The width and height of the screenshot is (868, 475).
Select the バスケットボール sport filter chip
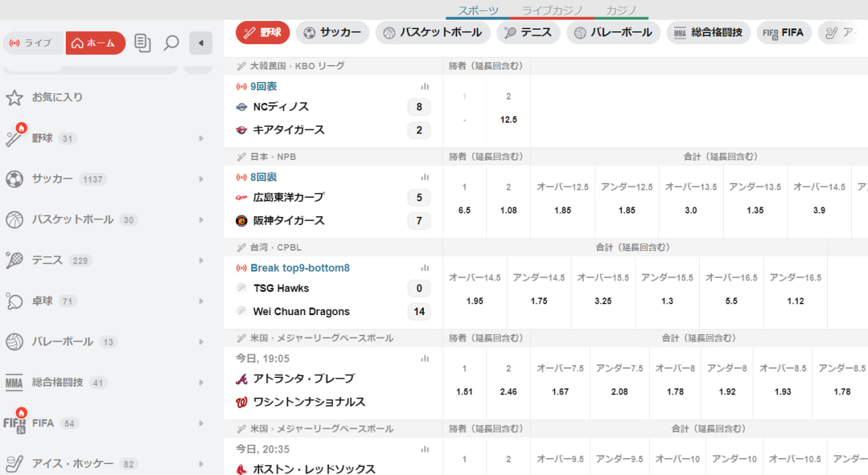(x=433, y=32)
